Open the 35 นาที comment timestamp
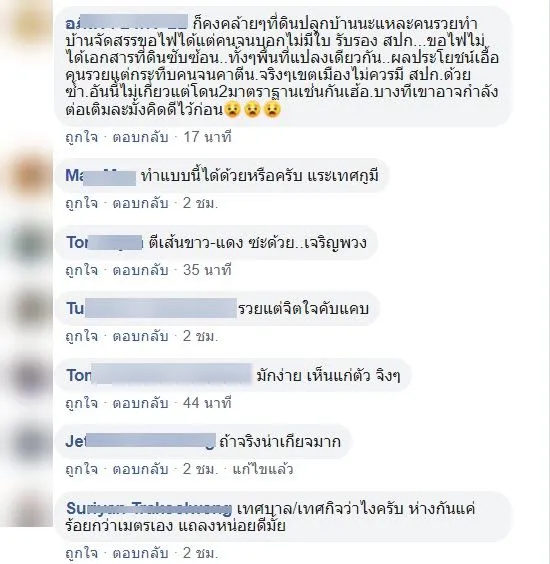 click(207, 270)
